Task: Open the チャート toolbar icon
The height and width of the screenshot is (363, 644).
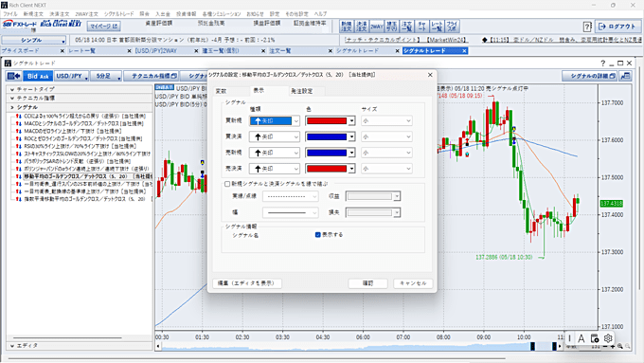Action: (421, 27)
